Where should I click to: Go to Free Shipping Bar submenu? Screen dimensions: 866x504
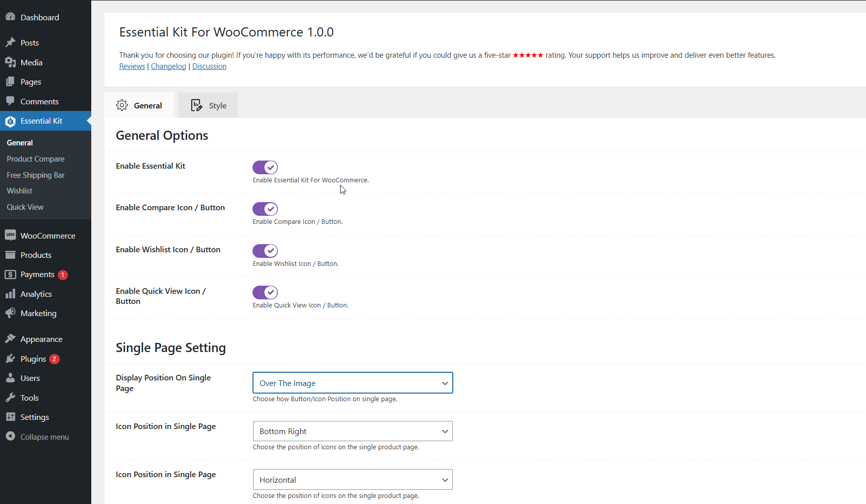(x=35, y=175)
